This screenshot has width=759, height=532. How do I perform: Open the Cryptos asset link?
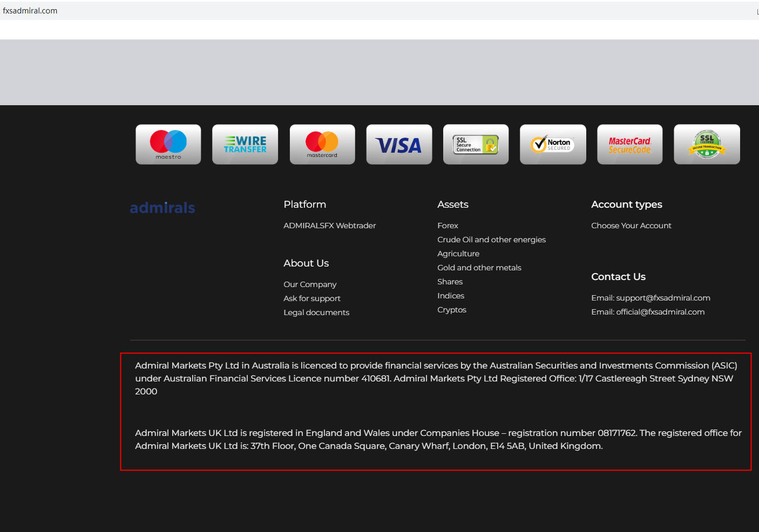(451, 310)
